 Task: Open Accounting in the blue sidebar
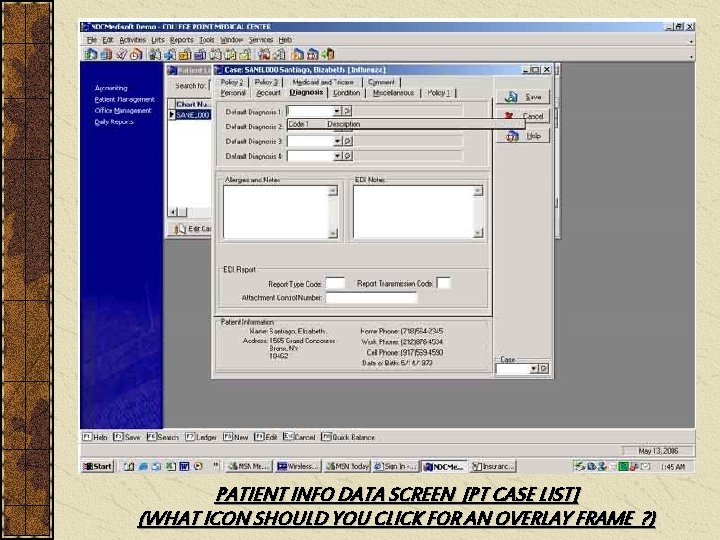(111, 88)
